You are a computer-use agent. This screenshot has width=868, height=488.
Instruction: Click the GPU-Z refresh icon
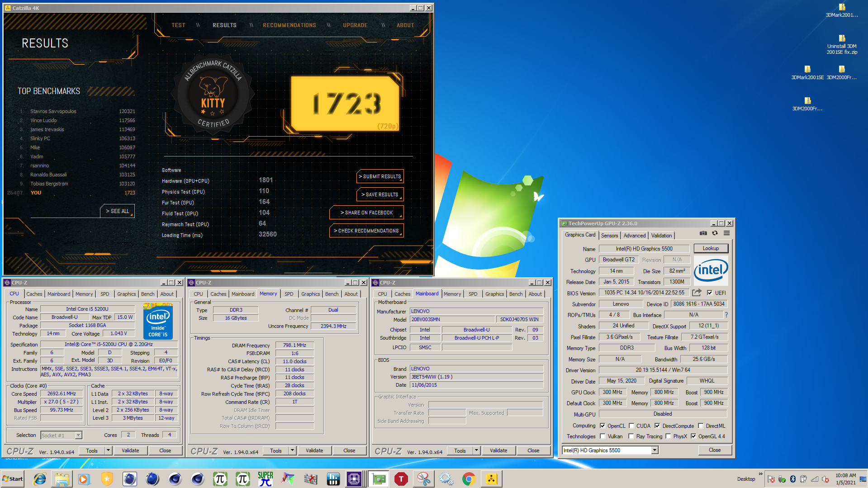[x=715, y=233]
